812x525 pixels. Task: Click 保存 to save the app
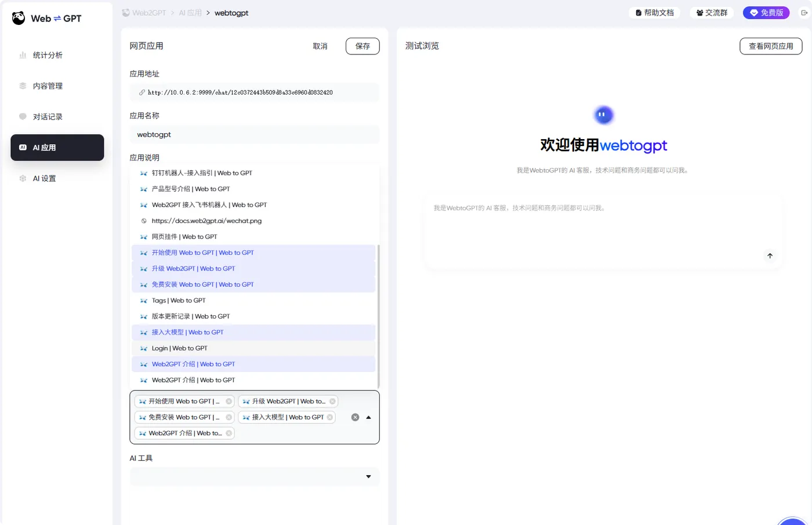(362, 46)
